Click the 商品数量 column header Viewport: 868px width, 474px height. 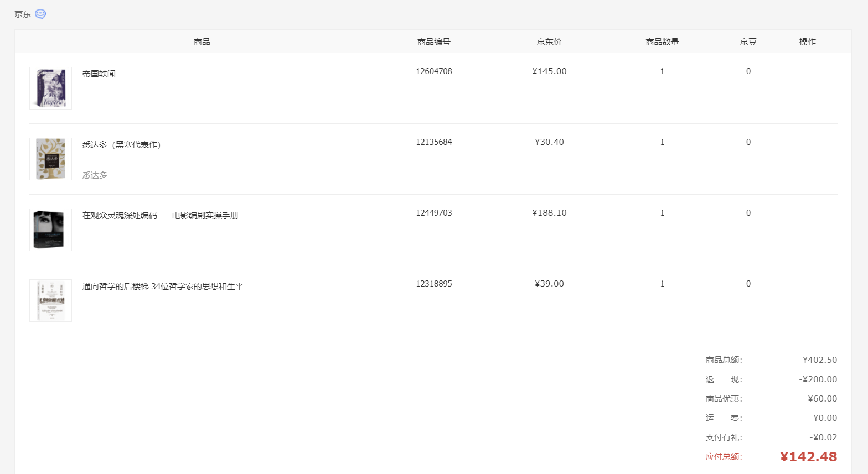click(x=662, y=42)
